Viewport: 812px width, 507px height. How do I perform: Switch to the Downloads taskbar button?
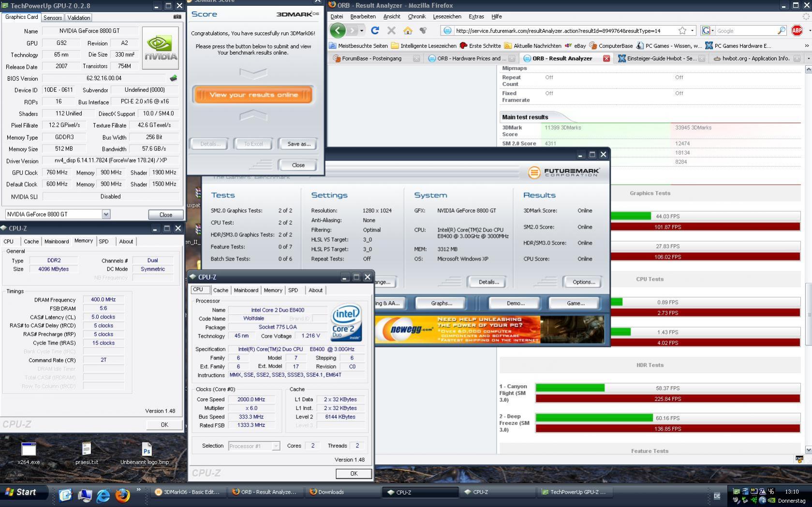[x=342, y=492]
